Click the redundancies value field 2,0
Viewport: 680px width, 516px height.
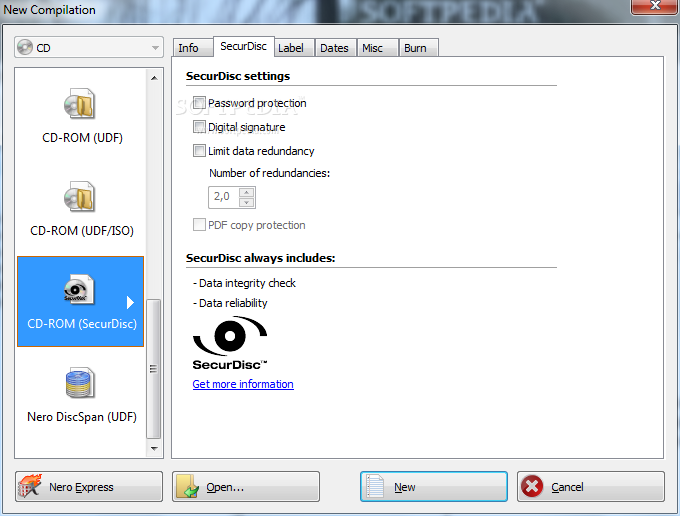[x=223, y=197]
